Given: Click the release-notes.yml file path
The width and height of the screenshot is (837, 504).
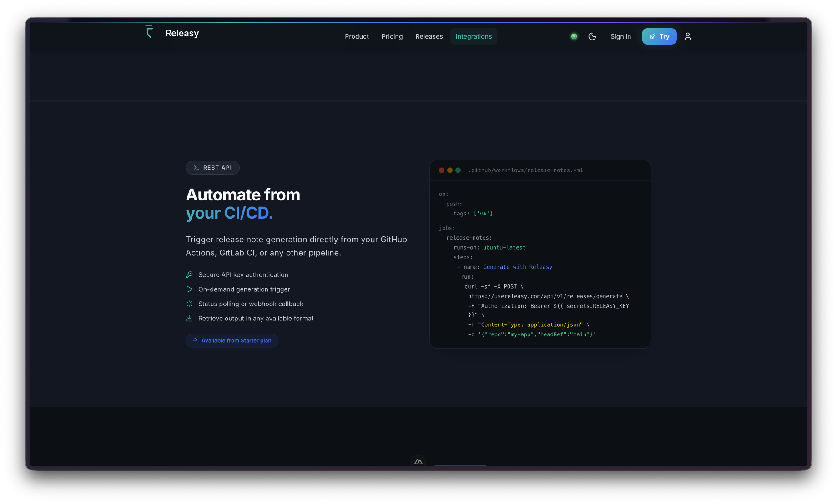Looking at the screenshot, I should coord(525,170).
